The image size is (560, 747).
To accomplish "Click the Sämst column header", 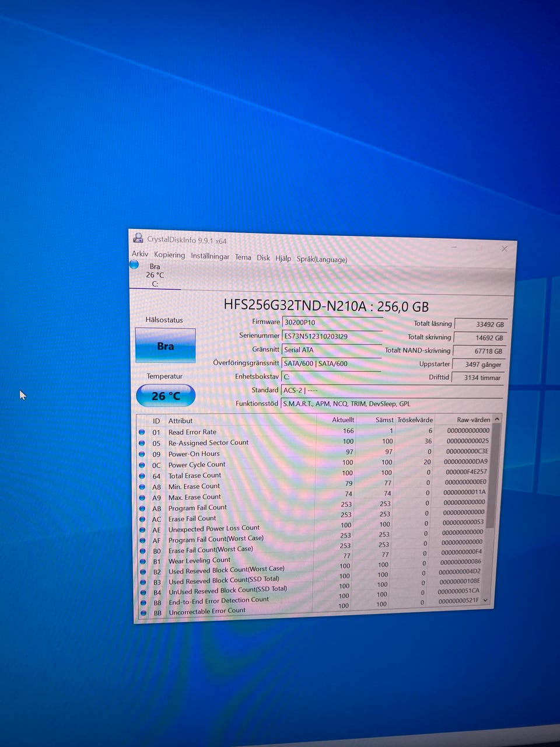I will 384,420.
